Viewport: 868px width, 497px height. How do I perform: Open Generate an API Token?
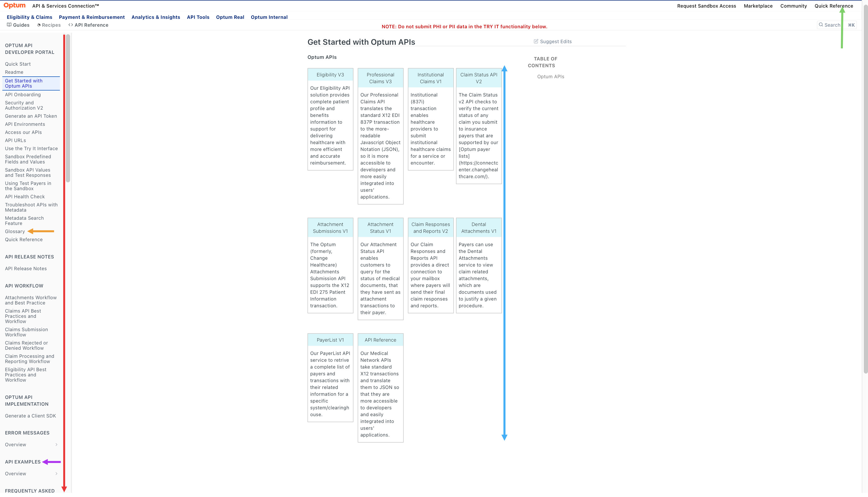click(31, 116)
